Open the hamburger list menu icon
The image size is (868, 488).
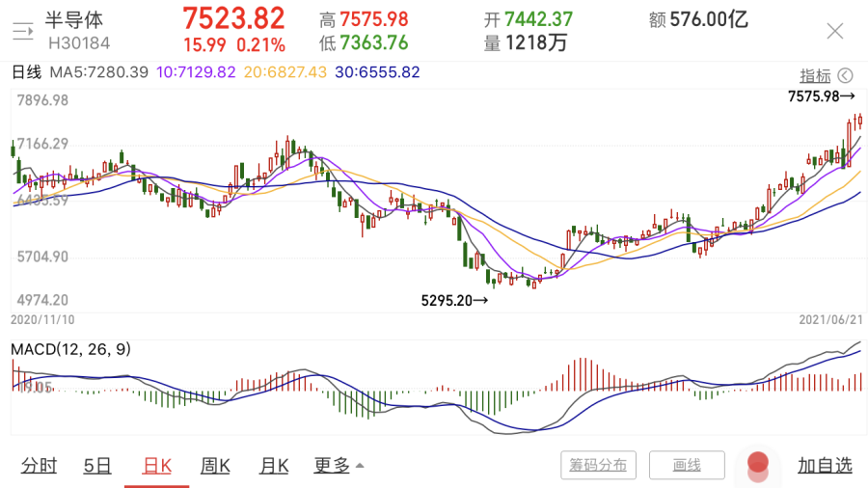(23, 31)
